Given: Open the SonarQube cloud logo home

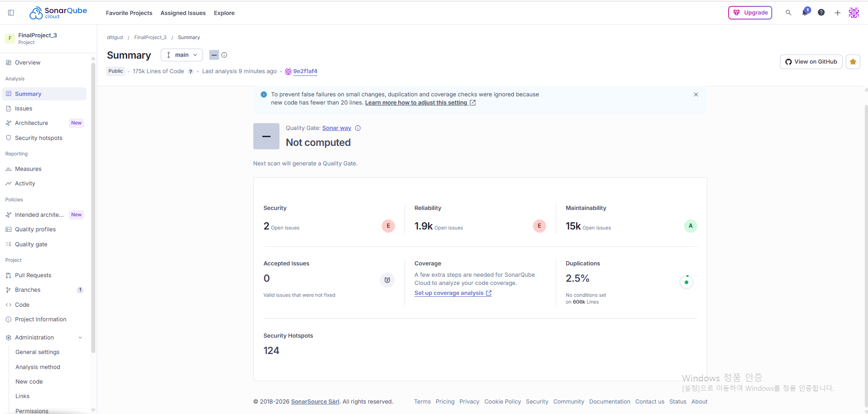Looking at the screenshot, I should pyautogui.click(x=58, y=13).
